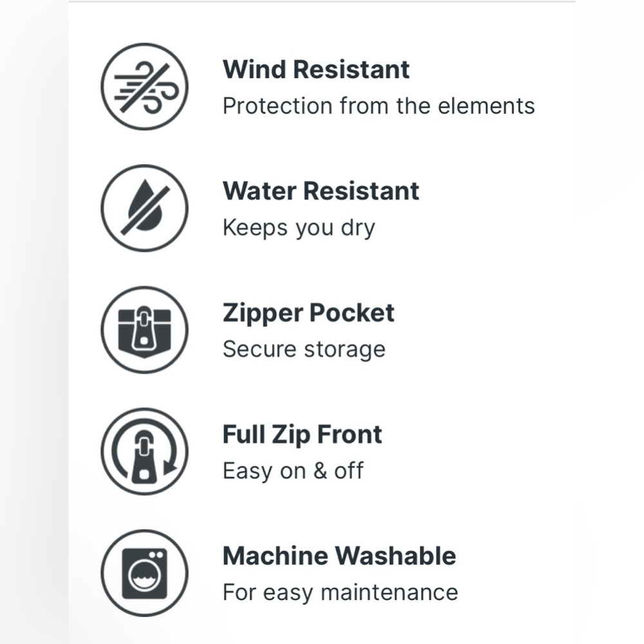Click the Water Resistant droplet icon
The width and height of the screenshot is (644, 644).
click(145, 208)
